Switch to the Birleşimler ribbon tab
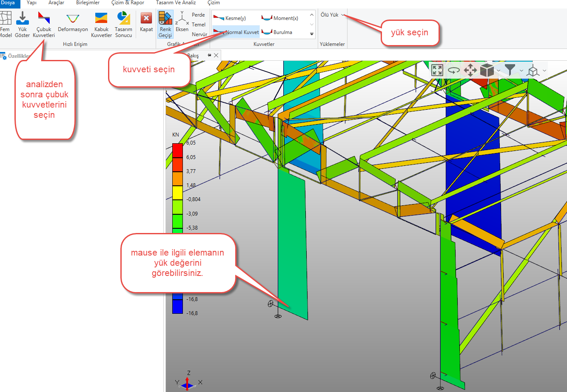Screen dimensions: 567x392 (88, 3)
